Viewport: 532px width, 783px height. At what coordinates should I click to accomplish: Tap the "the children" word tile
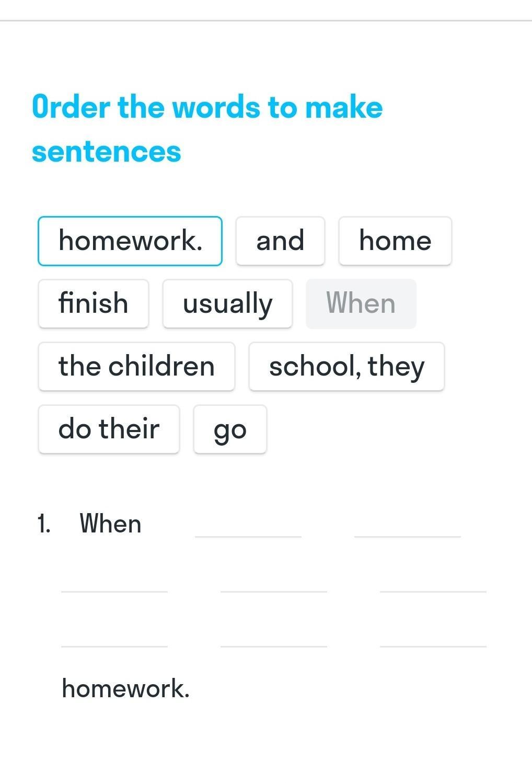[136, 367]
